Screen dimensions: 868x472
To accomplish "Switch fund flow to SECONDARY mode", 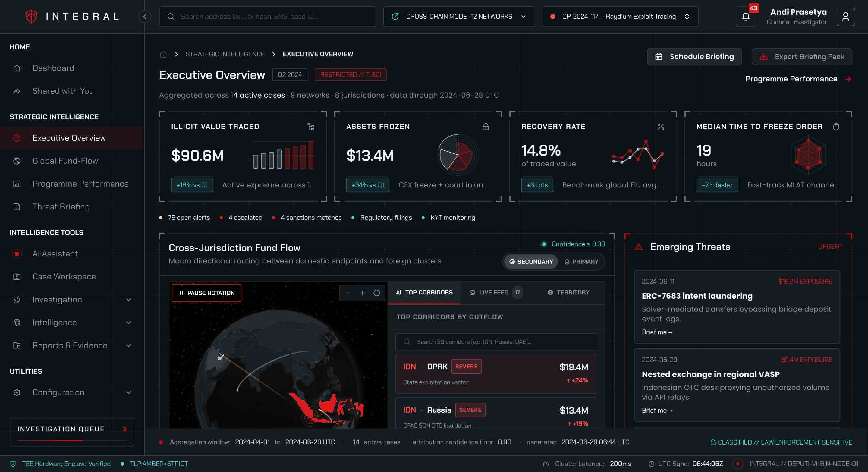I will pos(531,262).
